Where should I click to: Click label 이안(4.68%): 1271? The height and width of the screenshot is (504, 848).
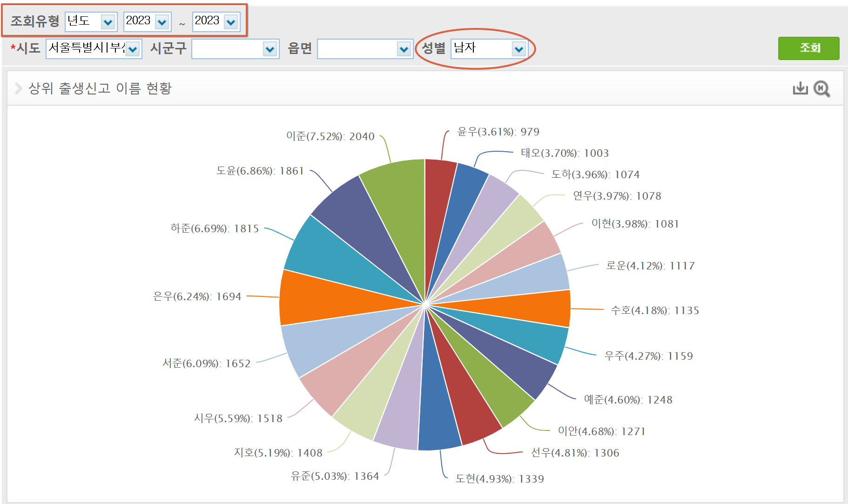click(x=602, y=431)
